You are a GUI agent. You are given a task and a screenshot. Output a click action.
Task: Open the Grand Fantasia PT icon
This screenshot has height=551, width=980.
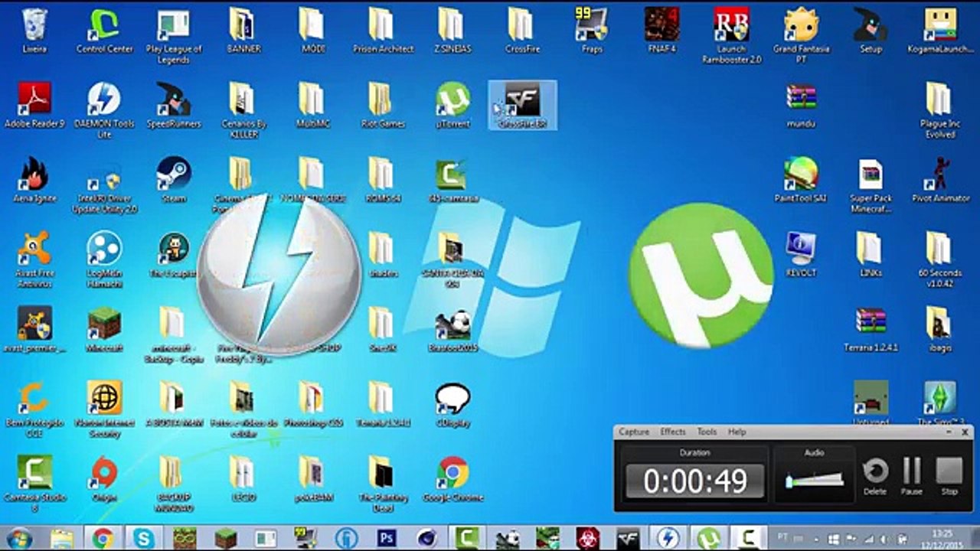801,36
